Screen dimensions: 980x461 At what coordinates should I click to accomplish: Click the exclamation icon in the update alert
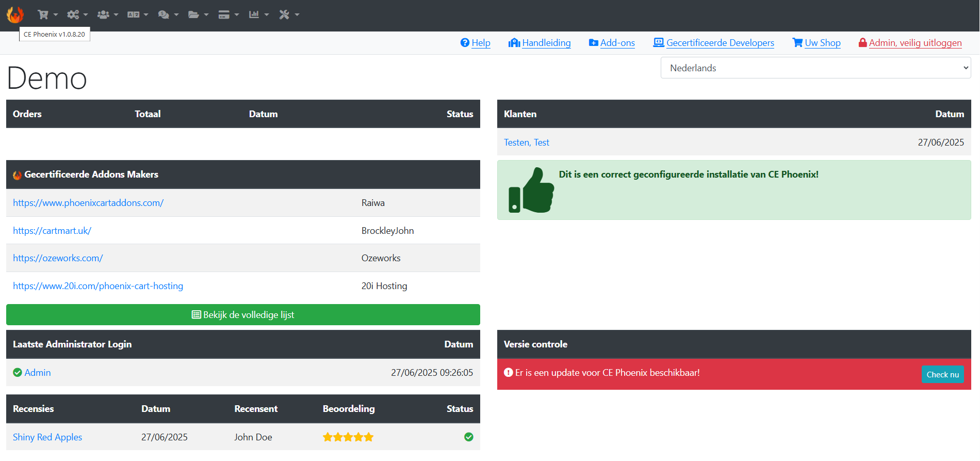[509, 373]
